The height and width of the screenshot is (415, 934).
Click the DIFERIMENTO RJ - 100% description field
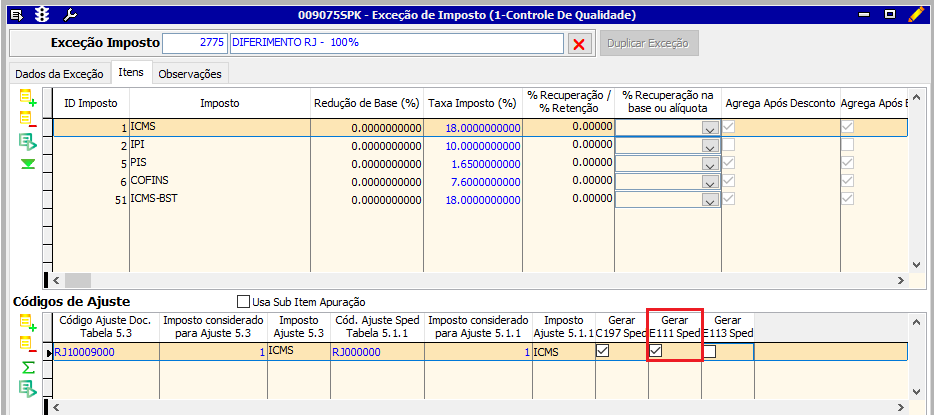[396, 43]
